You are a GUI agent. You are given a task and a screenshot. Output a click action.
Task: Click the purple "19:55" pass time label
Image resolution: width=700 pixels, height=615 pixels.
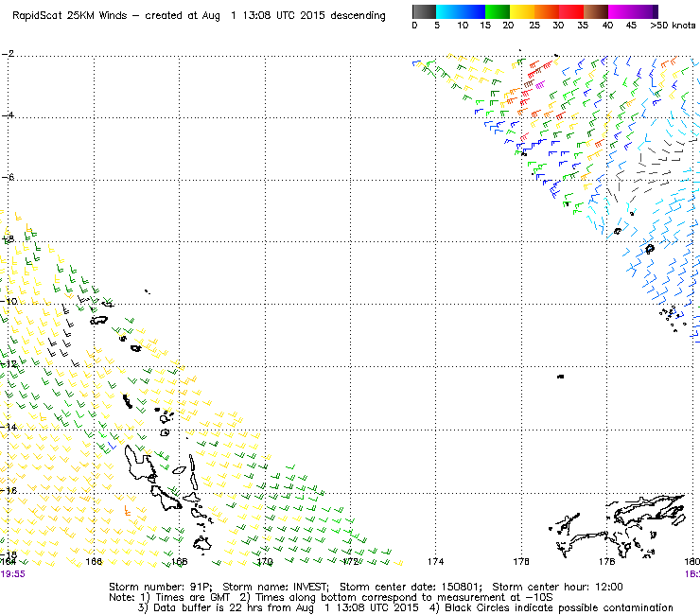tap(12, 574)
